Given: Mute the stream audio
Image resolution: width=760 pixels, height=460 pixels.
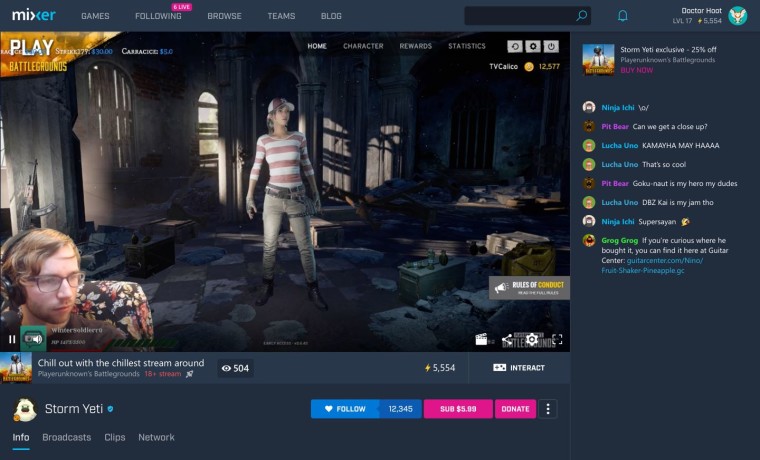Looking at the screenshot, I should tap(33, 339).
